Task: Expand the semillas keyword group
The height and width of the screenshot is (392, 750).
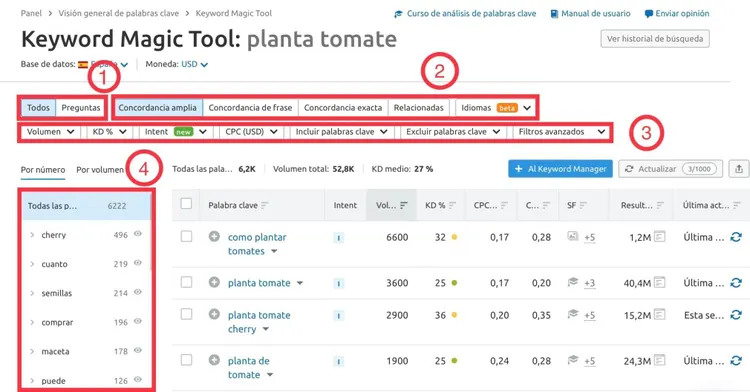Action: (x=32, y=293)
